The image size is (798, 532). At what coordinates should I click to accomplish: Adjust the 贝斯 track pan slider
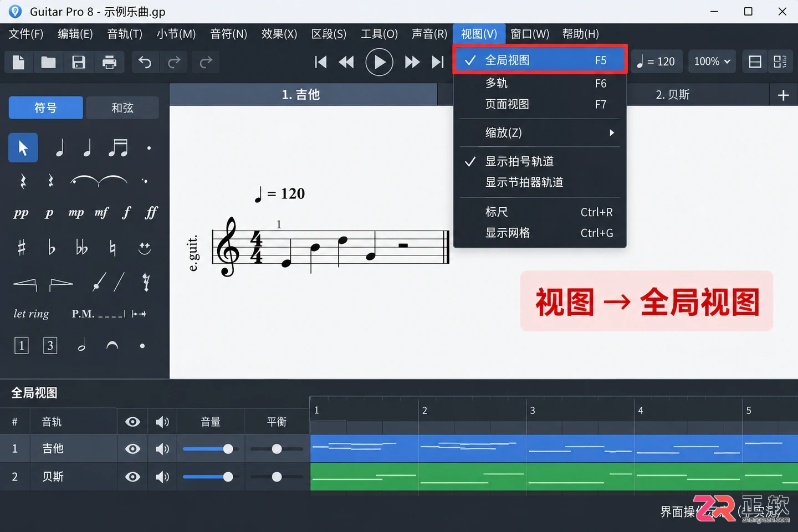pos(277,477)
